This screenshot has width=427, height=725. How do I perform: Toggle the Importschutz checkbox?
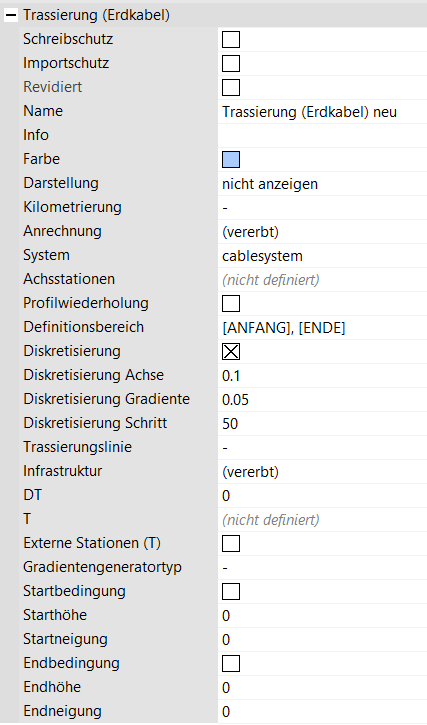click(231, 64)
